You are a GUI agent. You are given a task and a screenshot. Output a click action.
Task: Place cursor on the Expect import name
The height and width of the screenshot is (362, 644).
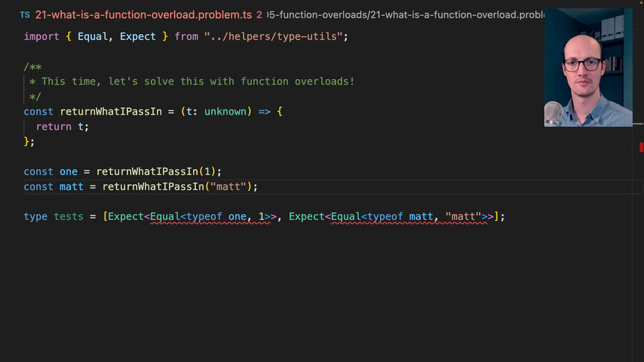coord(138,36)
